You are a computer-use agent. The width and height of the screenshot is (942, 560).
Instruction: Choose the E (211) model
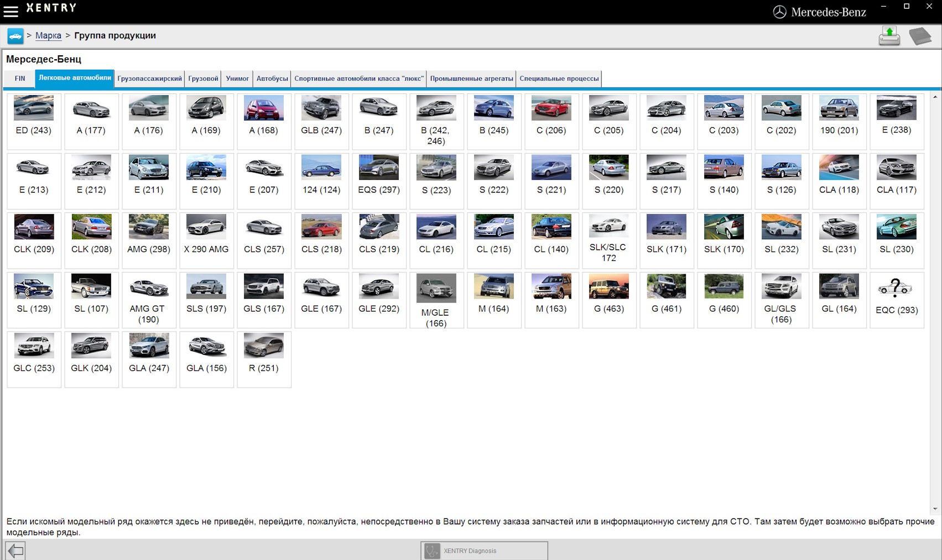point(149,181)
